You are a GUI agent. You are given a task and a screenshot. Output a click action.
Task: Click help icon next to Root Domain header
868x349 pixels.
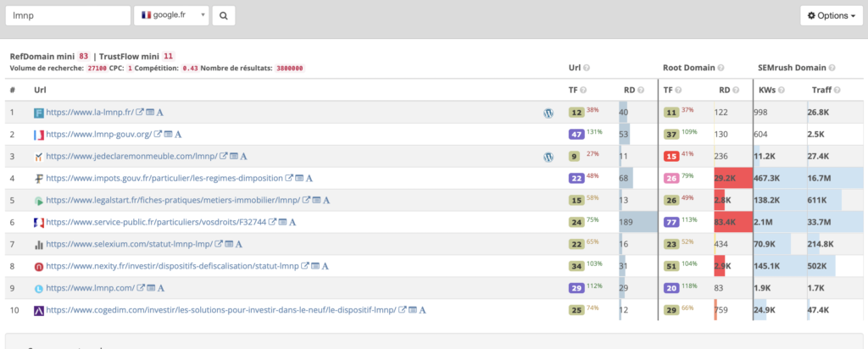click(721, 68)
